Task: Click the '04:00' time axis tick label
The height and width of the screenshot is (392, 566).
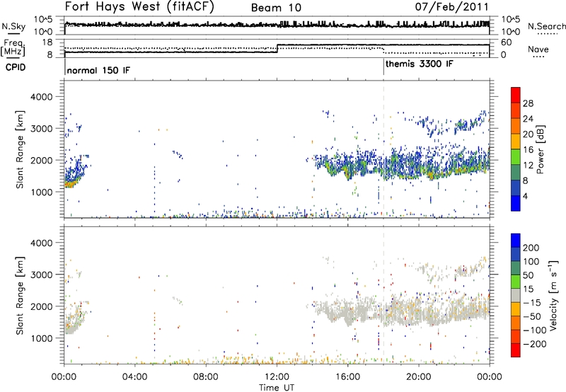Action: click(134, 377)
